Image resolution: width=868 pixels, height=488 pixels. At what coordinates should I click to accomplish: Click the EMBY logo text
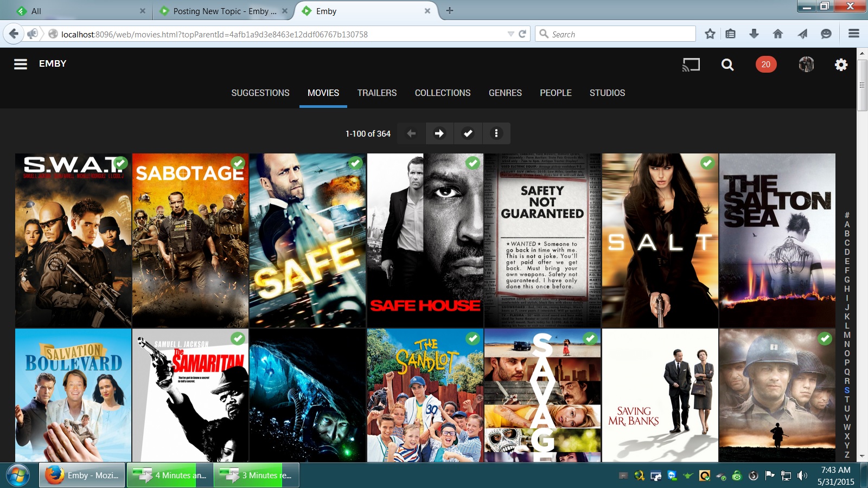(53, 64)
